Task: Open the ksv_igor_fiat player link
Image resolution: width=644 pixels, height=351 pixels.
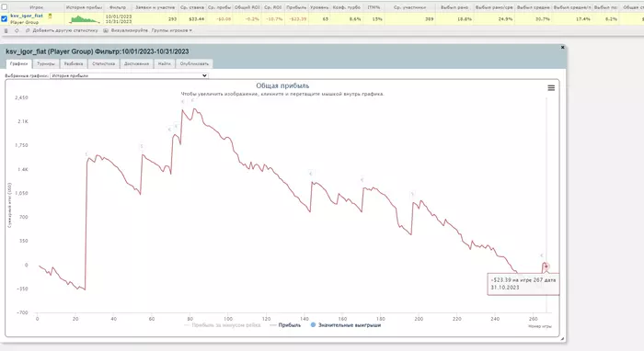Action: (x=27, y=16)
